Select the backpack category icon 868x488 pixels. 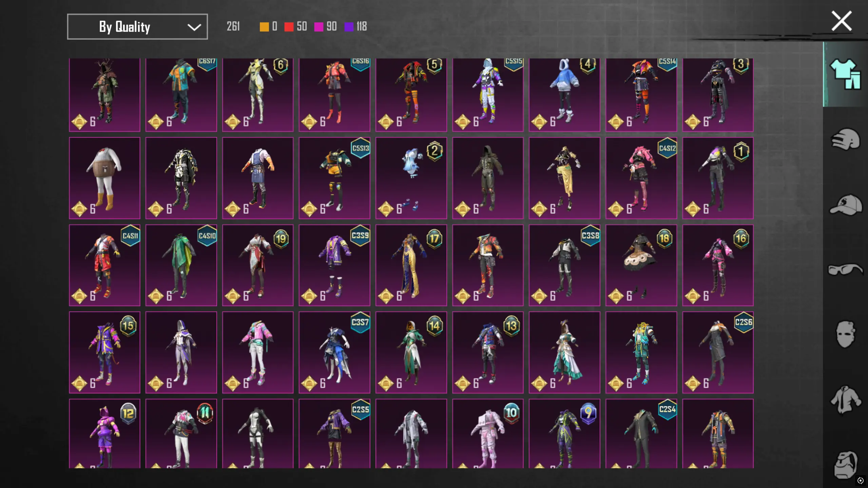(x=845, y=465)
